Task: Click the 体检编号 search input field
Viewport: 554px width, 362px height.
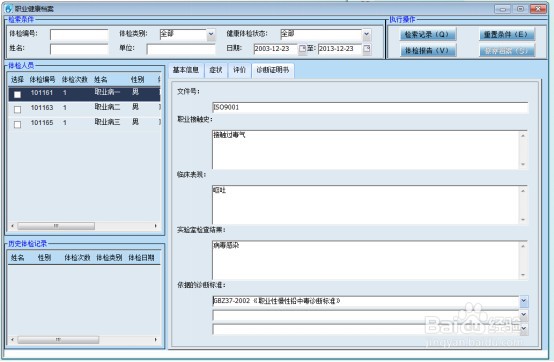Action: pos(79,35)
